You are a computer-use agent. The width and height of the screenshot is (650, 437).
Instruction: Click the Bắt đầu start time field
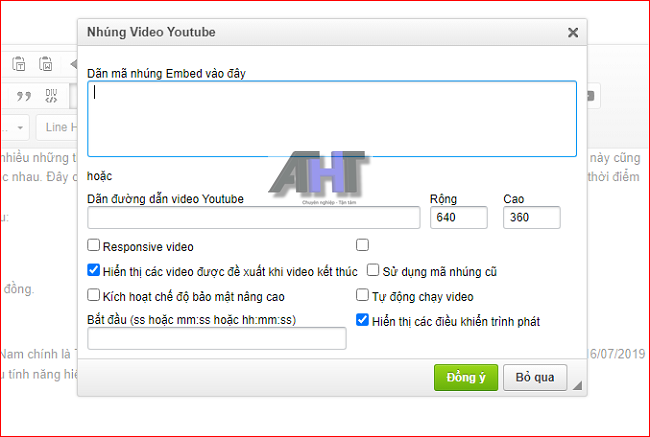pyautogui.click(x=217, y=338)
